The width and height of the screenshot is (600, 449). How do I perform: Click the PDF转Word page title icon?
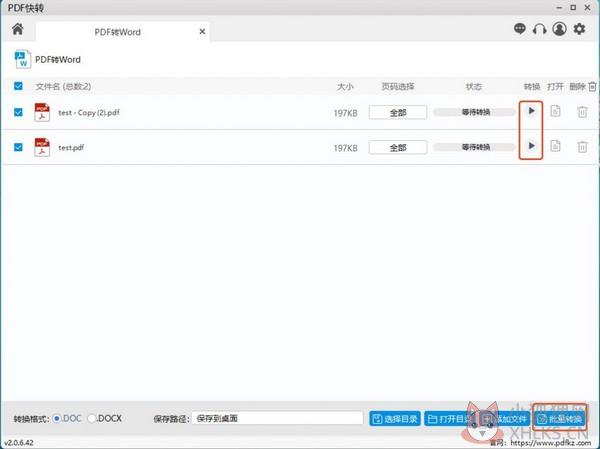pos(22,59)
